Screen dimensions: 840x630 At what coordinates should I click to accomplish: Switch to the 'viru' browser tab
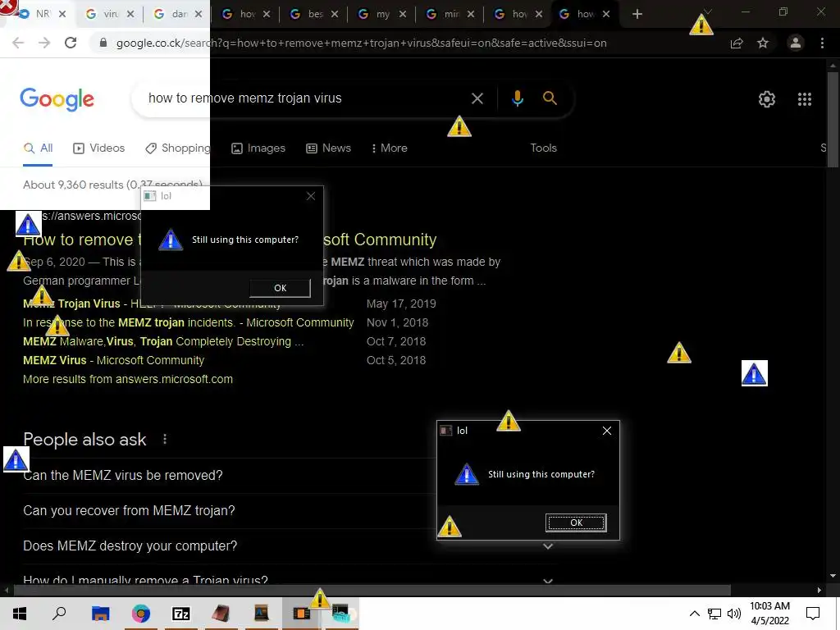[x=111, y=14]
